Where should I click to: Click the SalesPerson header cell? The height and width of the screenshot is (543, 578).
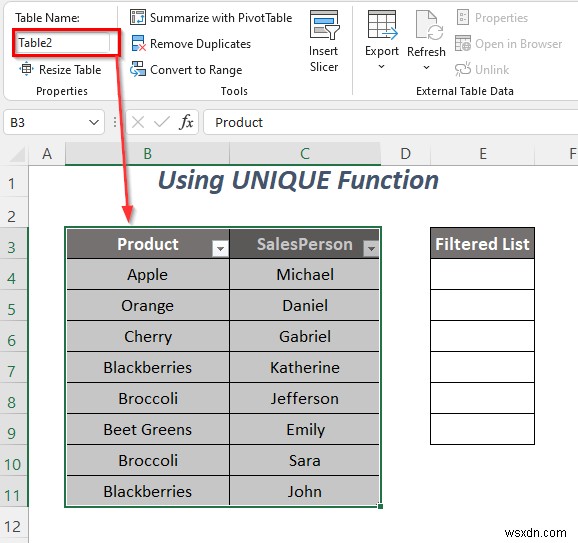tap(304, 244)
